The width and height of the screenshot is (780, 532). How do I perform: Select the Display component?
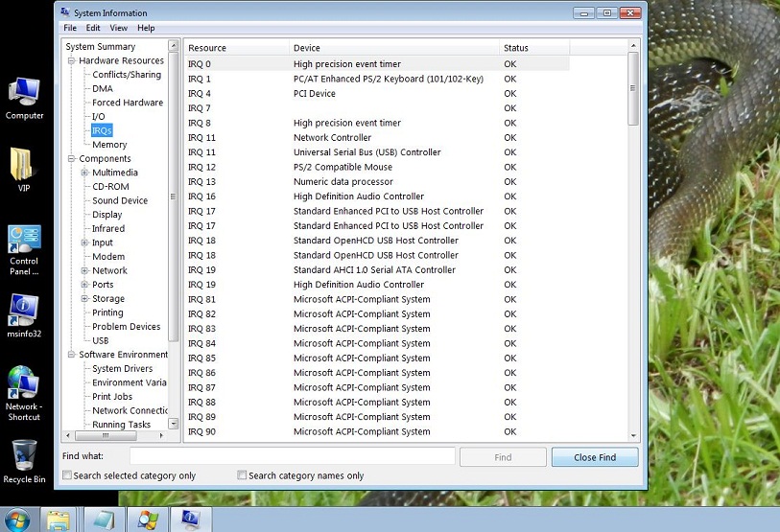tap(106, 215)
